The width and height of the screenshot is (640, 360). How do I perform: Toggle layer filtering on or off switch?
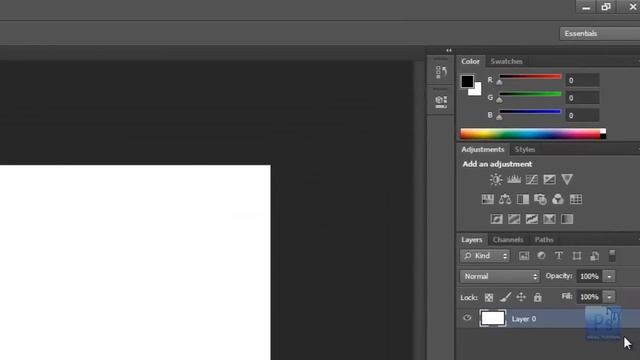pyautogui.click(x=612, y=256)
